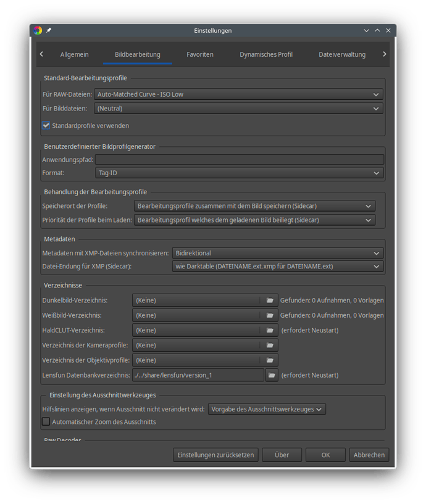Uncheck Standardprofile verwenden
The height and width of the screenshot is (504, 426).
pos(46,125)
